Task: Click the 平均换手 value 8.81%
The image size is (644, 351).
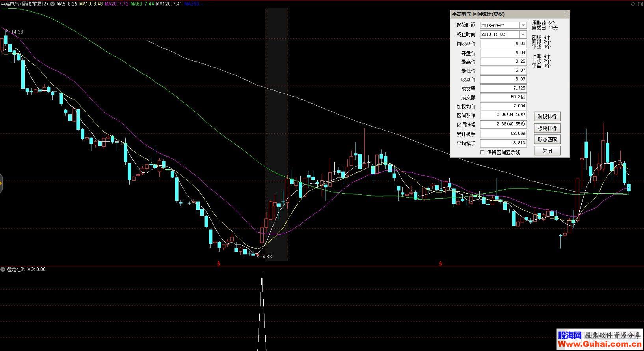Action: tap(503, 143)
